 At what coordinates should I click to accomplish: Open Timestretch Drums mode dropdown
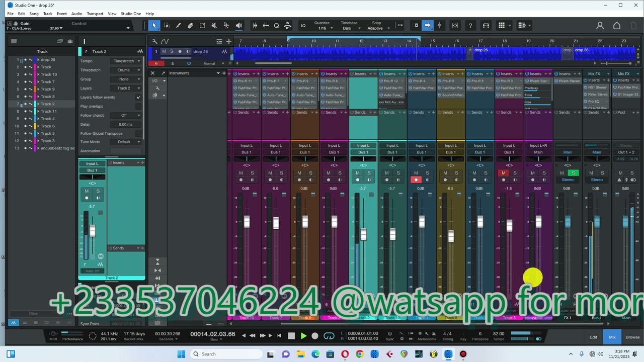[x=126, y=70]
